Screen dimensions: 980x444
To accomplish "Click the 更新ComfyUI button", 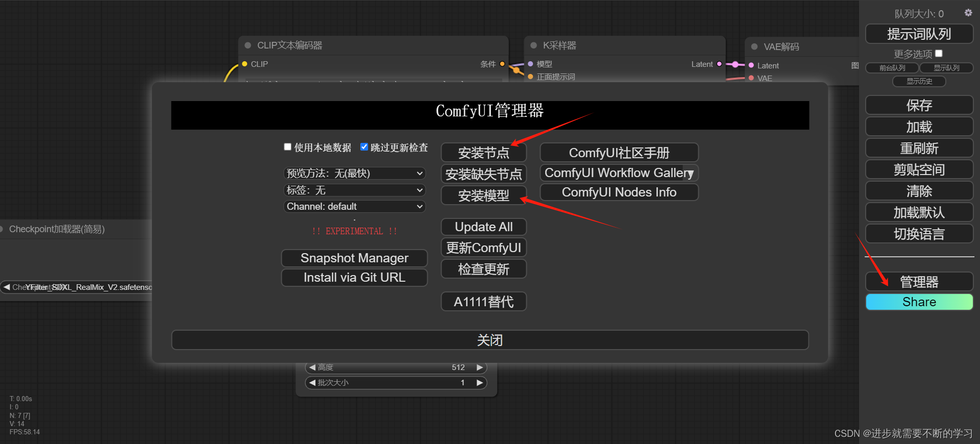I will point(483,248).
